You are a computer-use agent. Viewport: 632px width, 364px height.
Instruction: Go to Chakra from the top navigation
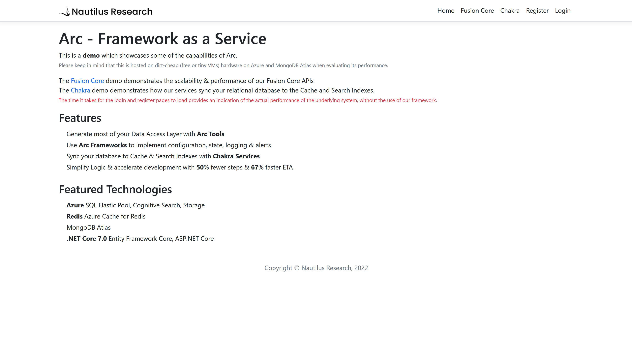pos(510,11)
